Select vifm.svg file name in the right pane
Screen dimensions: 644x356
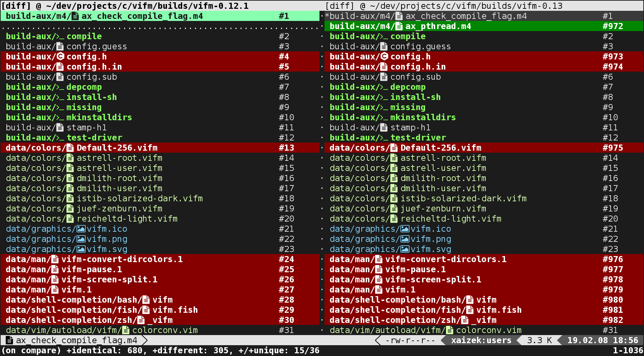(x=431, y=249)
